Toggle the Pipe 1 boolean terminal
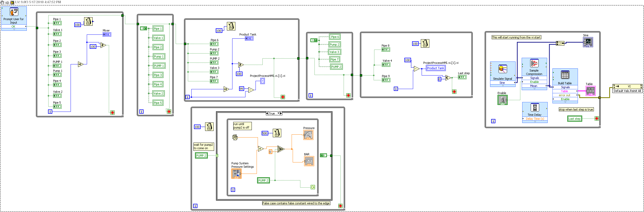Image resolution: width=644 pixels, height=212 pixels. click(x=57, y=23)
